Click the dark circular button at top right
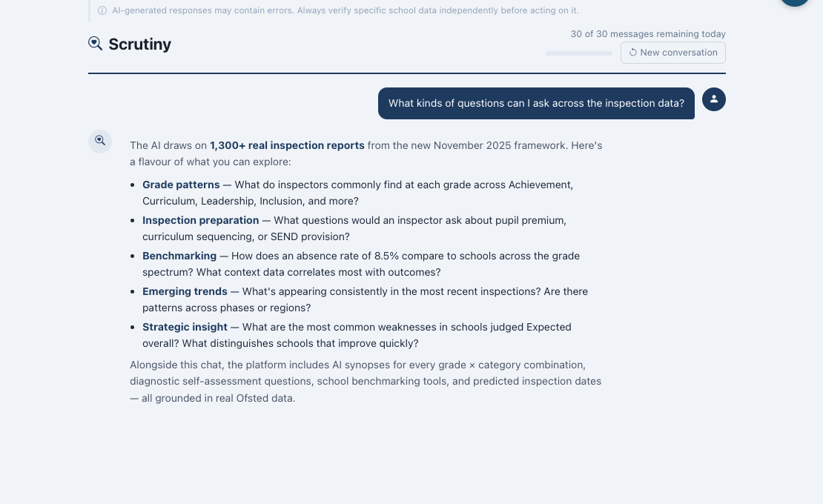823x504 pixels. pos(795,1)
